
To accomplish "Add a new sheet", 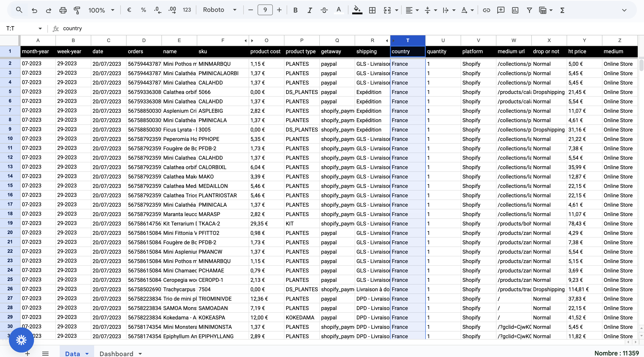I will click(28, 353).
